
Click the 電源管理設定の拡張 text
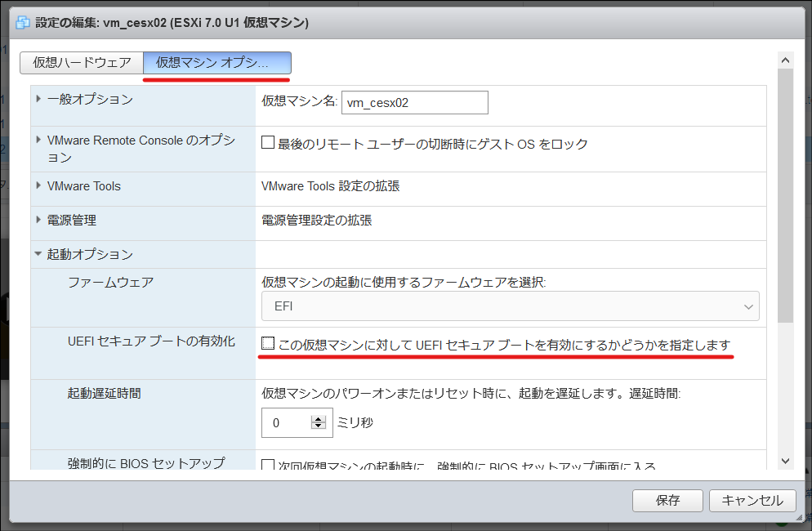click(316, 221)
